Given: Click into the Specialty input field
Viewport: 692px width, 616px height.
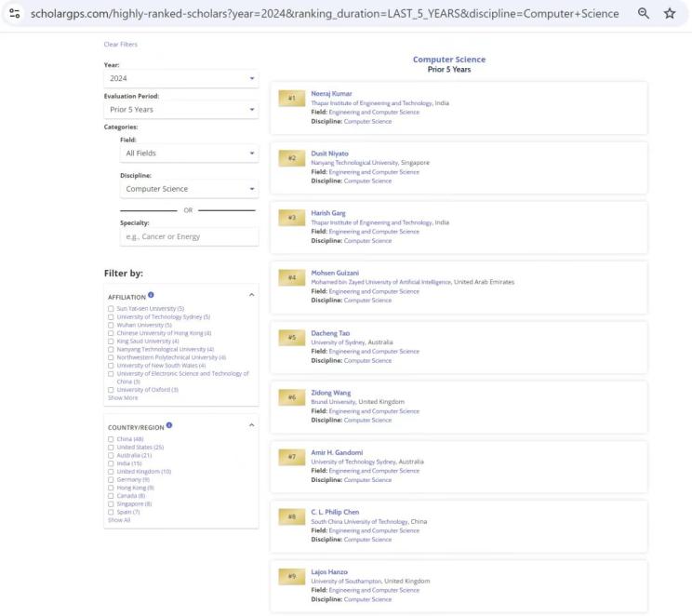Looking at the screenshot, I should (190, 236).
